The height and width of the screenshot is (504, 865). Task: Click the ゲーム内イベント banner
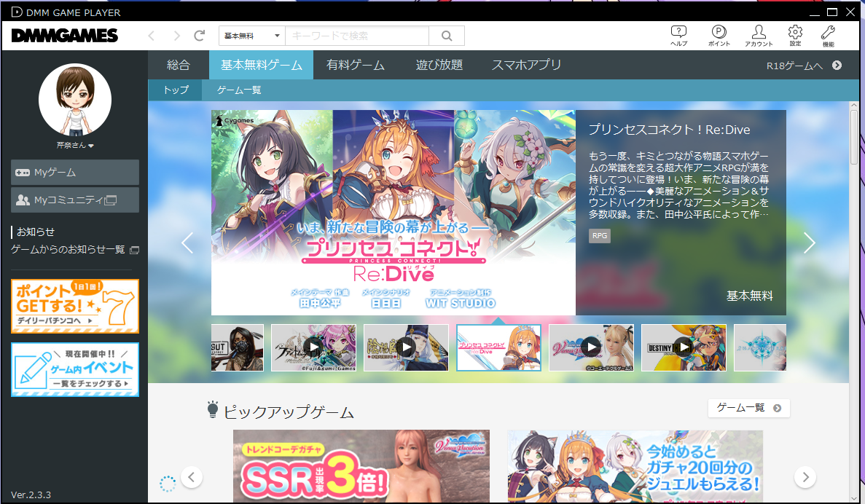coord(75,369)
